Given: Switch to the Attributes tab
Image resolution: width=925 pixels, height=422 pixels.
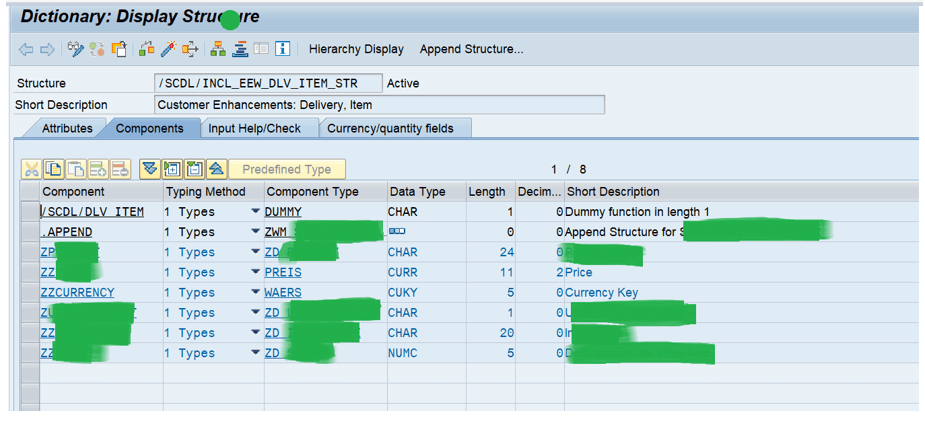Looking at the screenshot, I should [67, 128].
